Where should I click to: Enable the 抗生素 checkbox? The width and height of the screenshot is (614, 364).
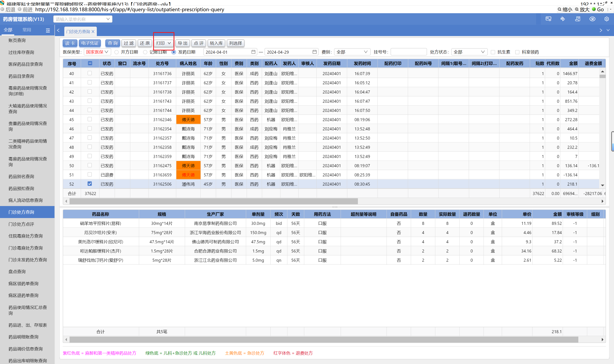click(x=493, y=52)
